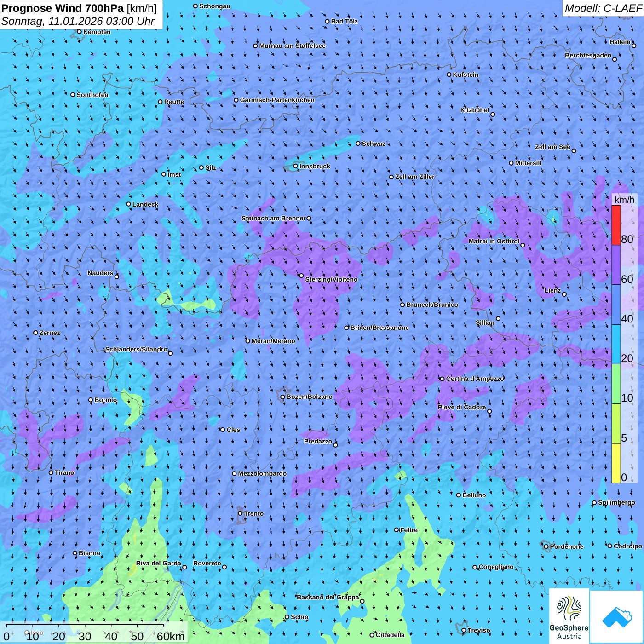The height and width of the screenshot is (644, 644).
Task: Click the km/h legend unit label
Action: [x=624, y=200]
